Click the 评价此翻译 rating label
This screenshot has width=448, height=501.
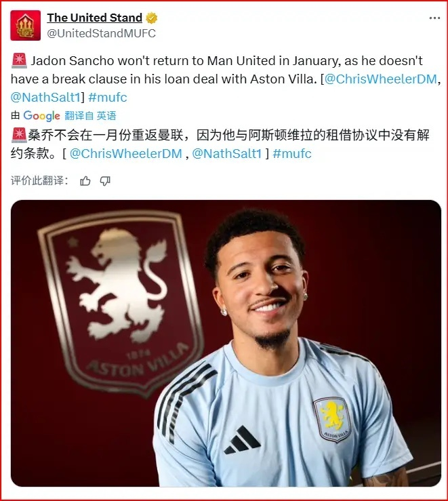(x=39, y=181)
